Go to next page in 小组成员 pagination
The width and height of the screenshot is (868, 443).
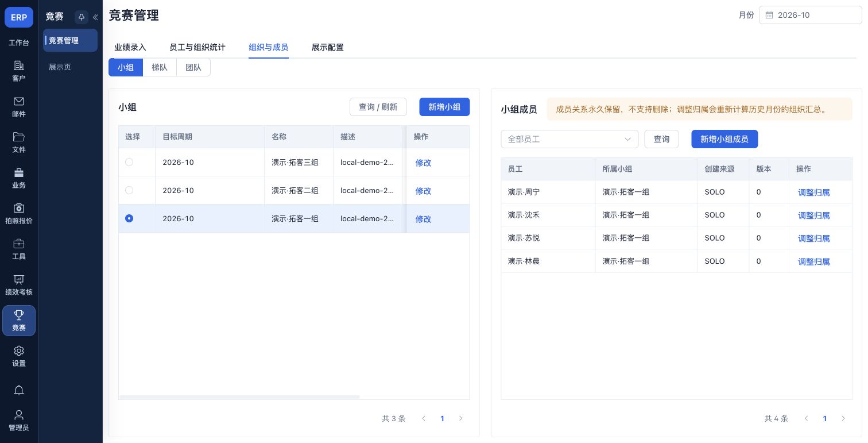click(843, 419)
